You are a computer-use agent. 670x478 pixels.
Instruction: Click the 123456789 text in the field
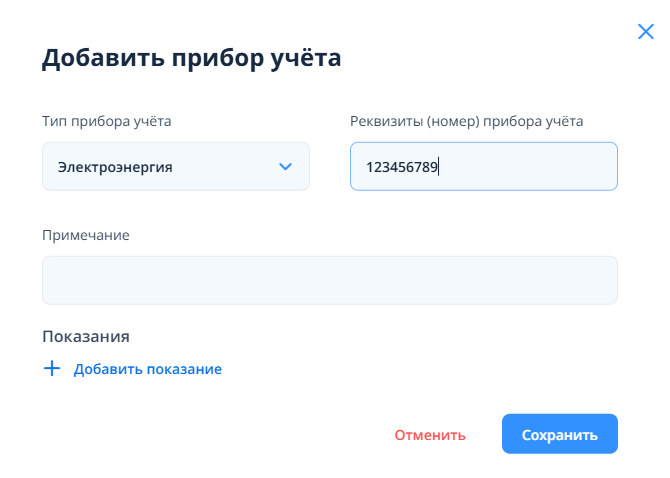pyautogui.click(x=402, y=167)
